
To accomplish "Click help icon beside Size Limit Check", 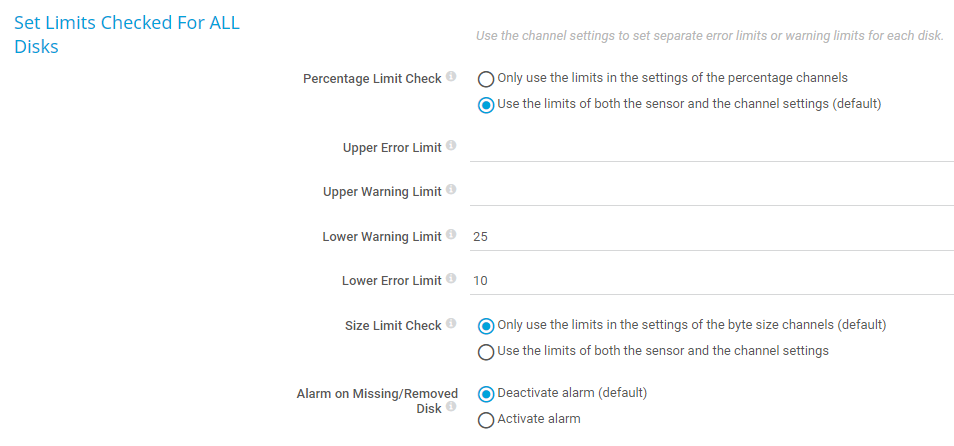I will coord(451,324).
